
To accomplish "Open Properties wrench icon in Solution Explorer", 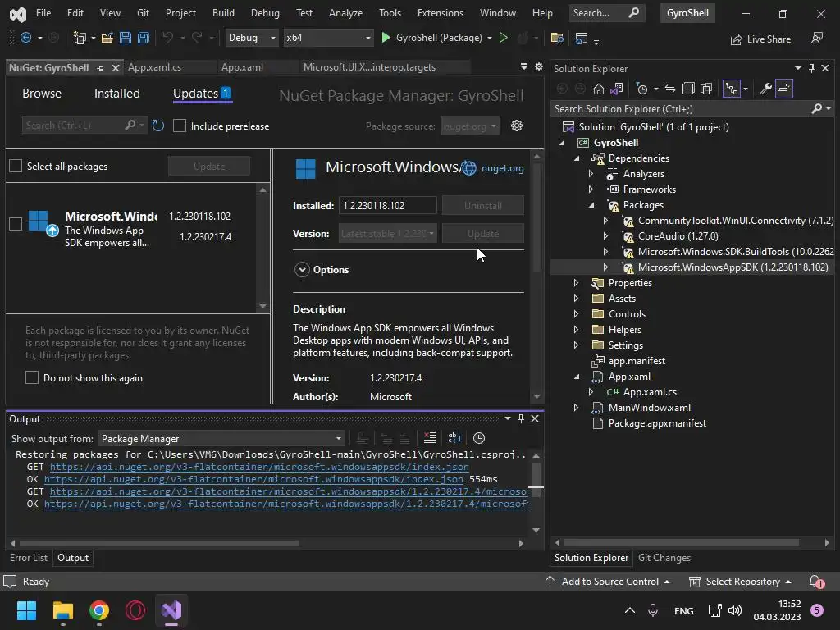I will click(x=766, y=89).
